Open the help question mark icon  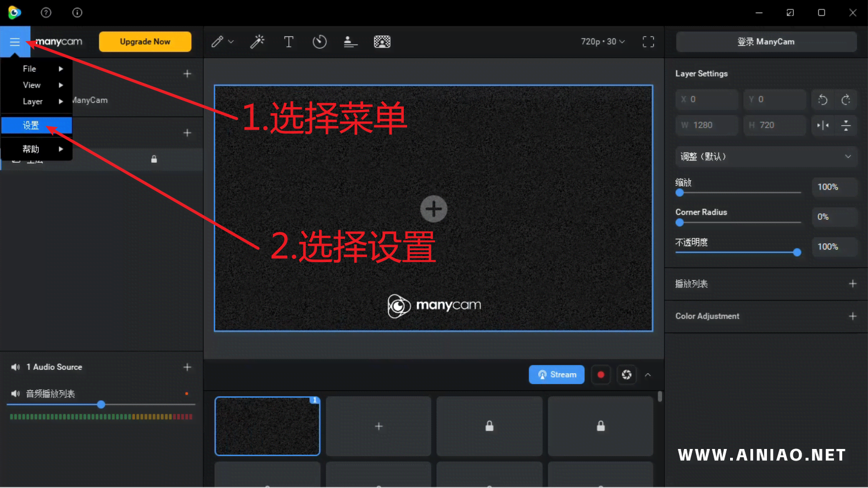pyautogui.click(x=46, y=13)
